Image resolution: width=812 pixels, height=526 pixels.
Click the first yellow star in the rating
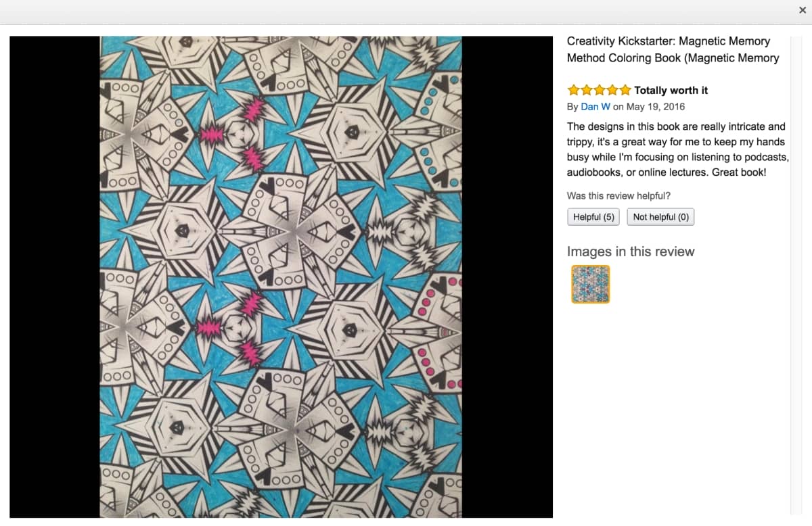tap(572, 89)
